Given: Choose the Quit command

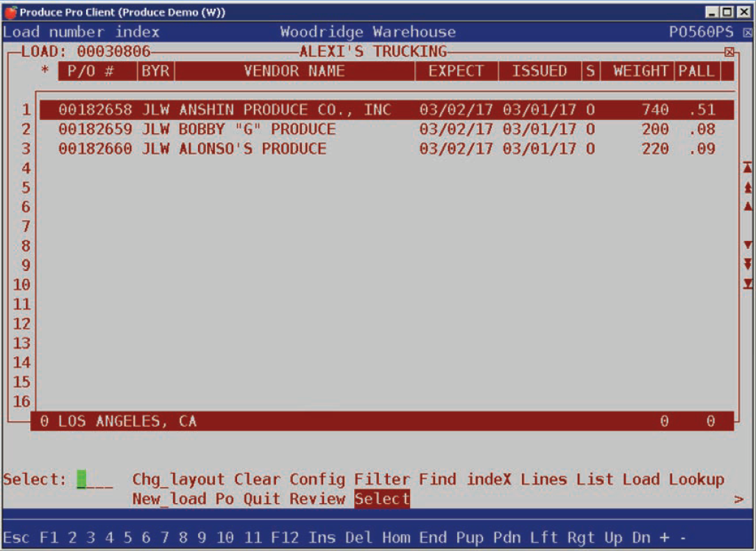Looking at the screenshot, I should coord(262,499).
